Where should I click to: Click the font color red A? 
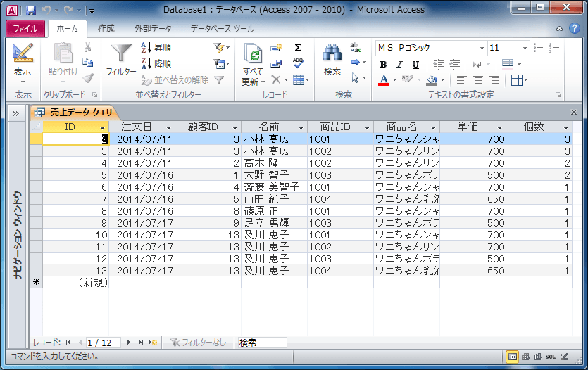[384, 79]
